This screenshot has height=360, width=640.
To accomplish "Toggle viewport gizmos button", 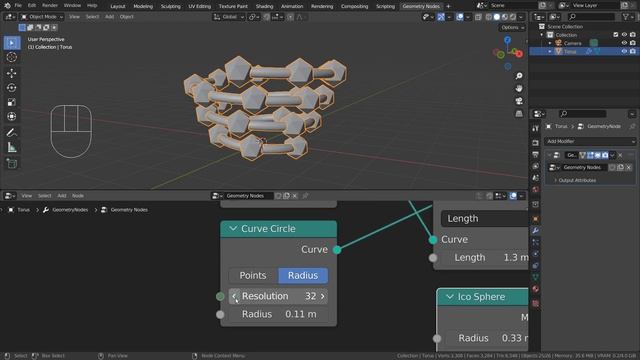I will [x=441, y=17].
